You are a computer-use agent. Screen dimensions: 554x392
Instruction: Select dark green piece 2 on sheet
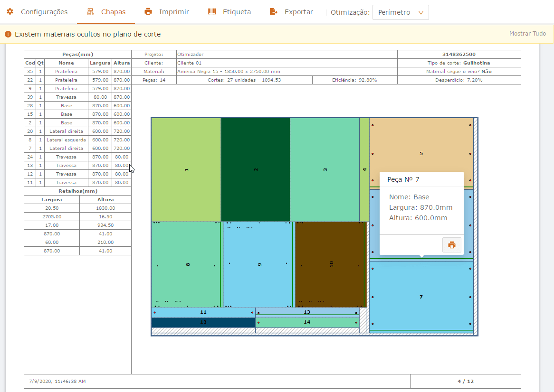256,169
